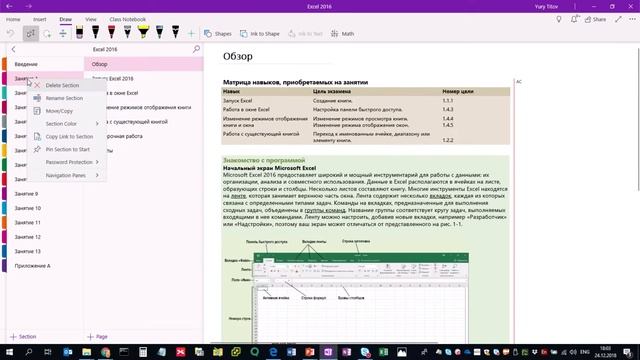This screenshot has width=640, height=360.
Task: Activate the select objects or type text tool
Action: [31, 33]
